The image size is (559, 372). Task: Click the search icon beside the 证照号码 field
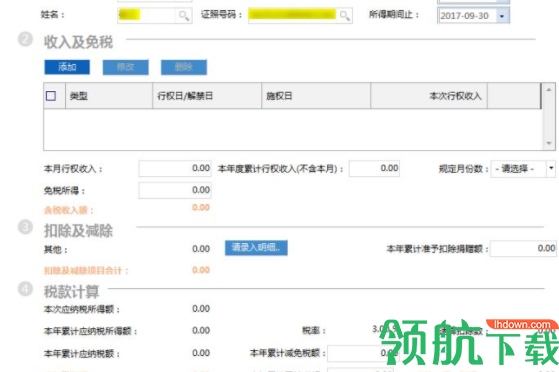[344, 16]
